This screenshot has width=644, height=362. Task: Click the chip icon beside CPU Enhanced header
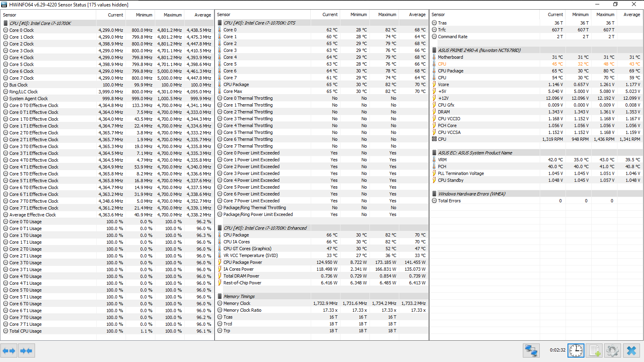pyautogui.click(x=220, y=228)
